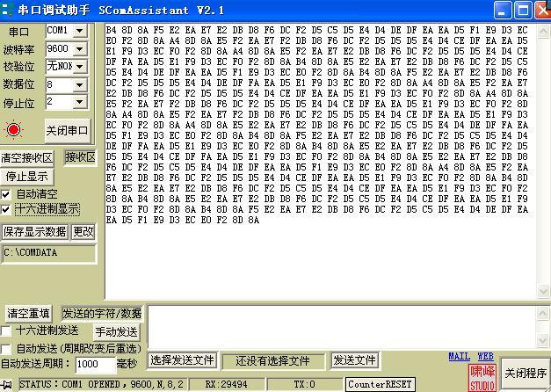Click the send area scrollbar up arrow
The image size is (551, 392).
click(542, 313)
